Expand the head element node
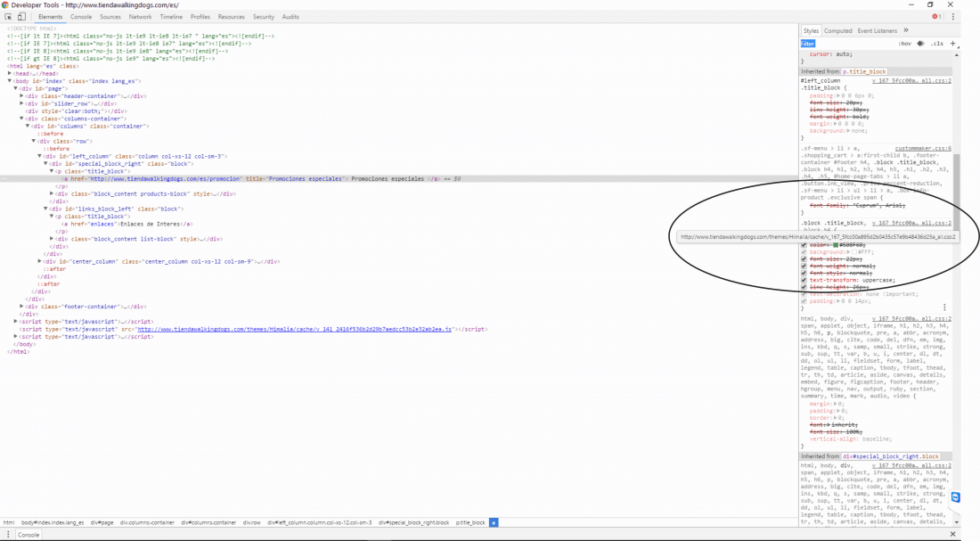The width and height of the screenshot is (980, 541). (10, 73)
